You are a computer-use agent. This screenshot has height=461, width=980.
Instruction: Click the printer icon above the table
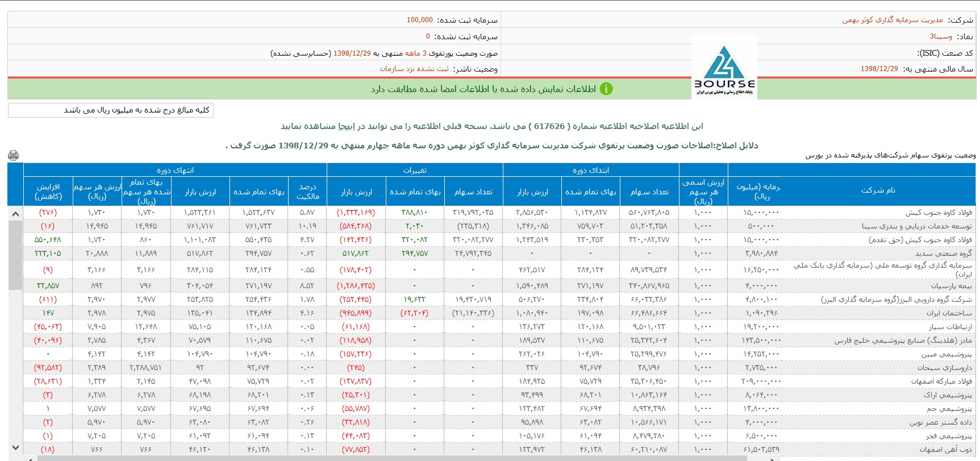(14, 155)
